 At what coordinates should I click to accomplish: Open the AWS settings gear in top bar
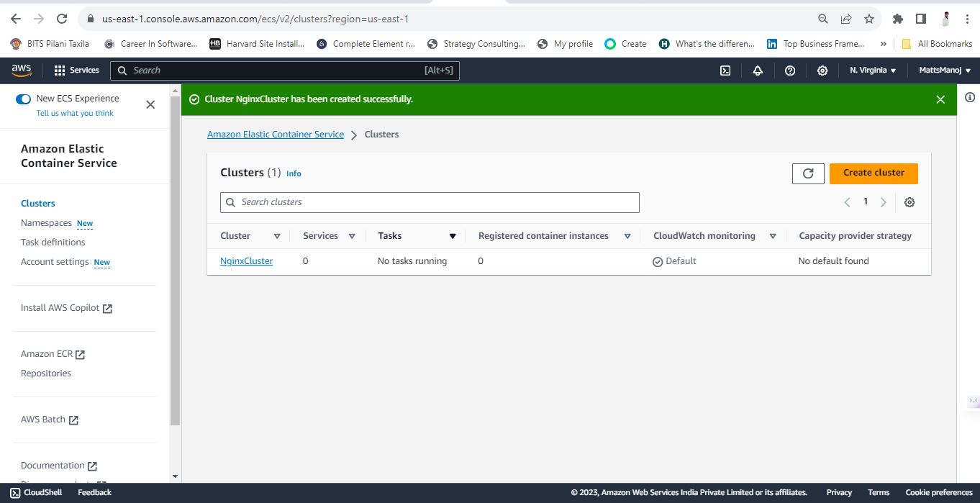pos(822,71)
